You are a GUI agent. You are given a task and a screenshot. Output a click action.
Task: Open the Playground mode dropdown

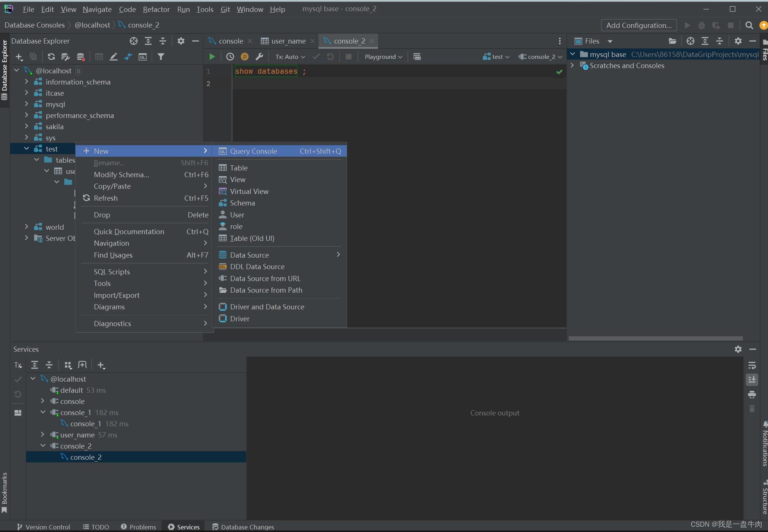(x=383, y=57)
